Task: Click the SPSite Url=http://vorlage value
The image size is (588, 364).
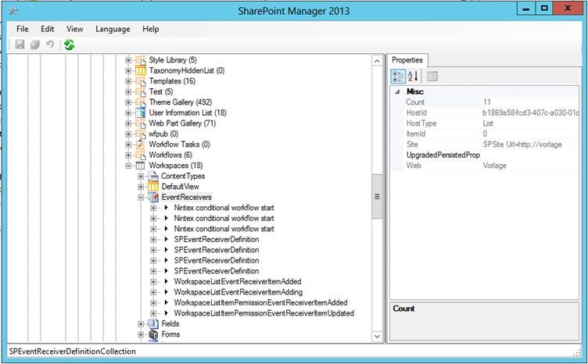Action: [x=522, y=145]
